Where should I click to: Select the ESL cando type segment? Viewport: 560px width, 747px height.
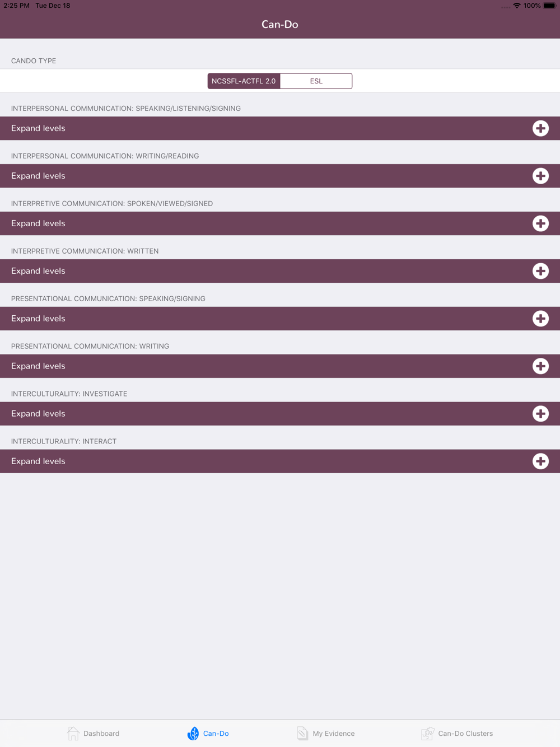(x=316, y=81)
